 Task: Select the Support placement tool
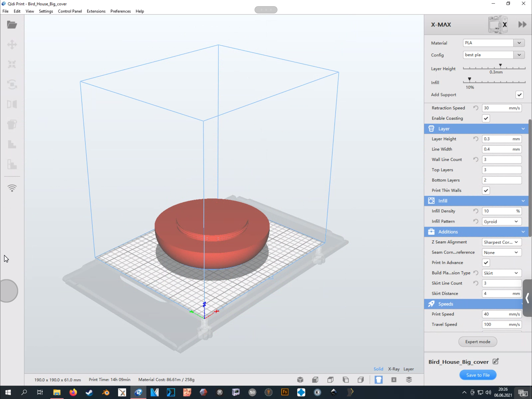[x=12, y=164]
